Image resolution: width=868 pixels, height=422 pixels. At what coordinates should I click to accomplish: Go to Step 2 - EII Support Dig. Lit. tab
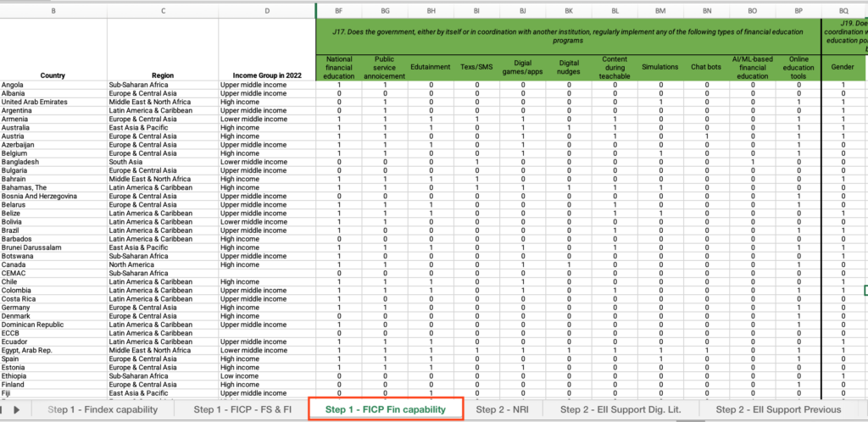(620, 410)
